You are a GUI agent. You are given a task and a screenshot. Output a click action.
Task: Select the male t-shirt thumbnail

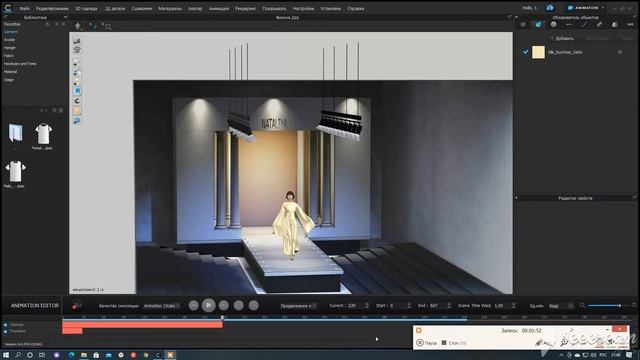(x=16, y=171)
